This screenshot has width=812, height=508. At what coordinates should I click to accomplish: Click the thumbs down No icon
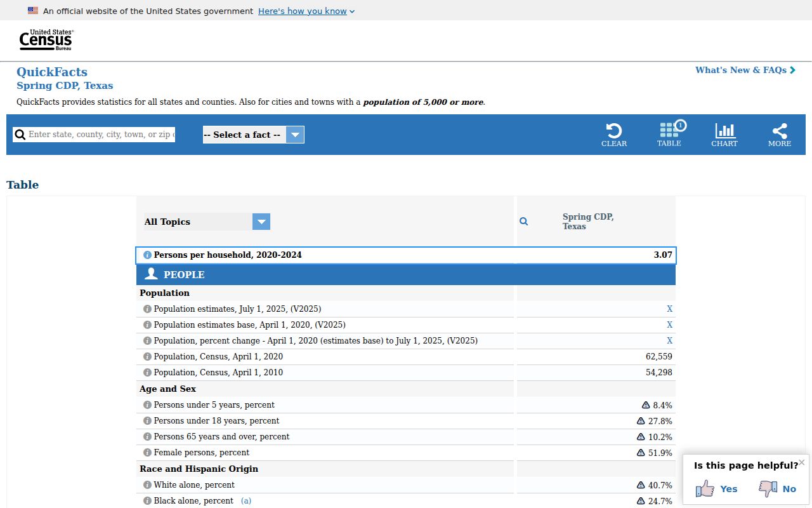click(x=768, y=488)
